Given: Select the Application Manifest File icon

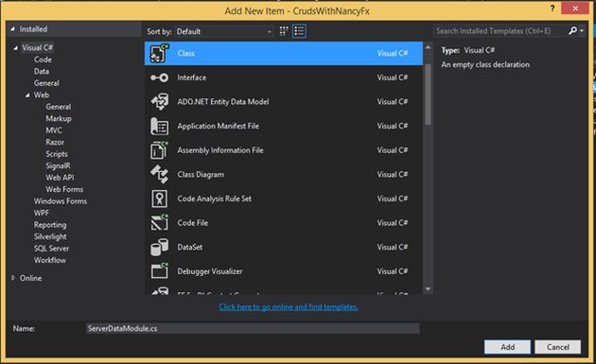Looking at the screenshot, I should point(159,126).
